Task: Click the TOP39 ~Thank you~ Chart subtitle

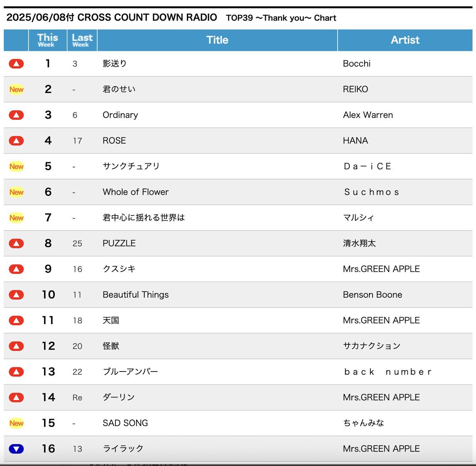Action: 281,18
